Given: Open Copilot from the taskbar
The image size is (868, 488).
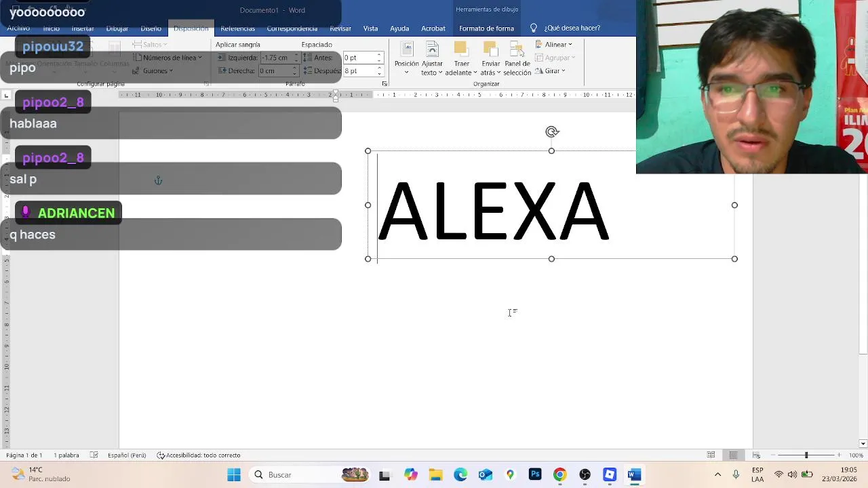Looking at the screenshot, I should pos(410,474).
